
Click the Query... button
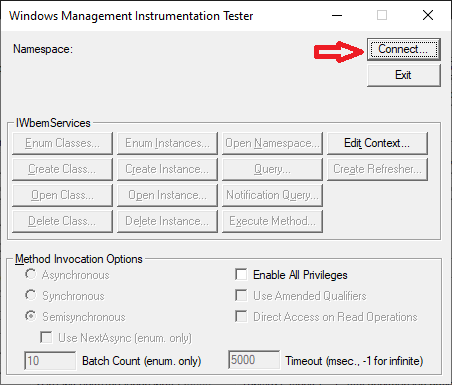coord(272,169)
